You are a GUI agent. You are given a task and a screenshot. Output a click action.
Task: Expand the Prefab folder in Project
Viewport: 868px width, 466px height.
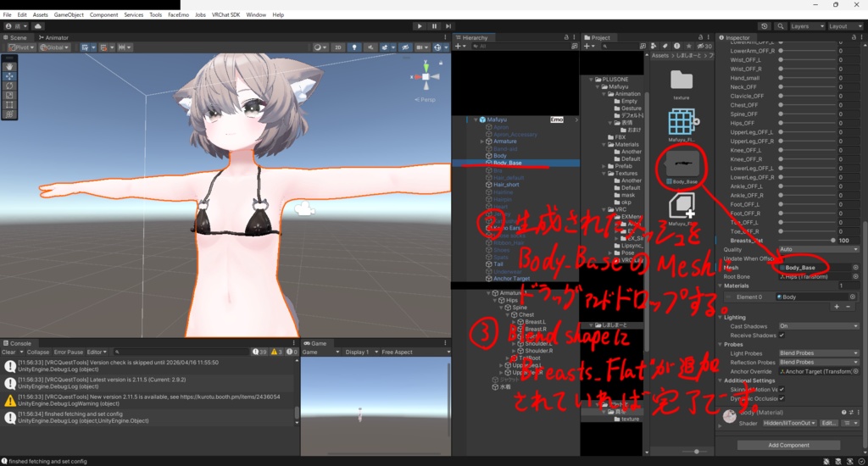(604, 166)
